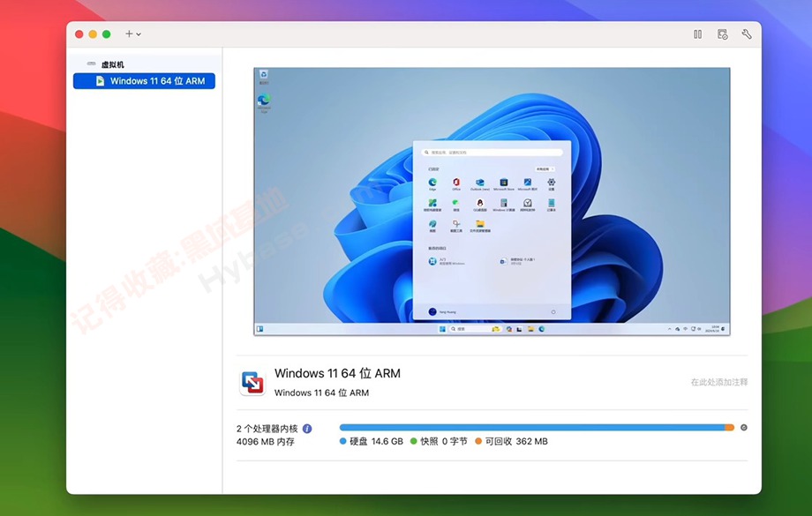The image size is (812, 516).
Task: Click the Windows Start button on guest taskbar
Action: 442,329
